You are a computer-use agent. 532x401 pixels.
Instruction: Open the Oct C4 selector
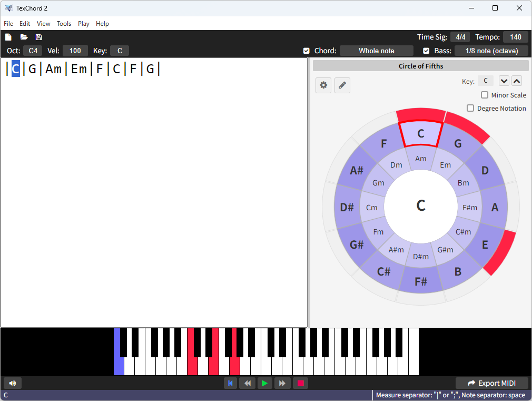(x=33, y=51)
